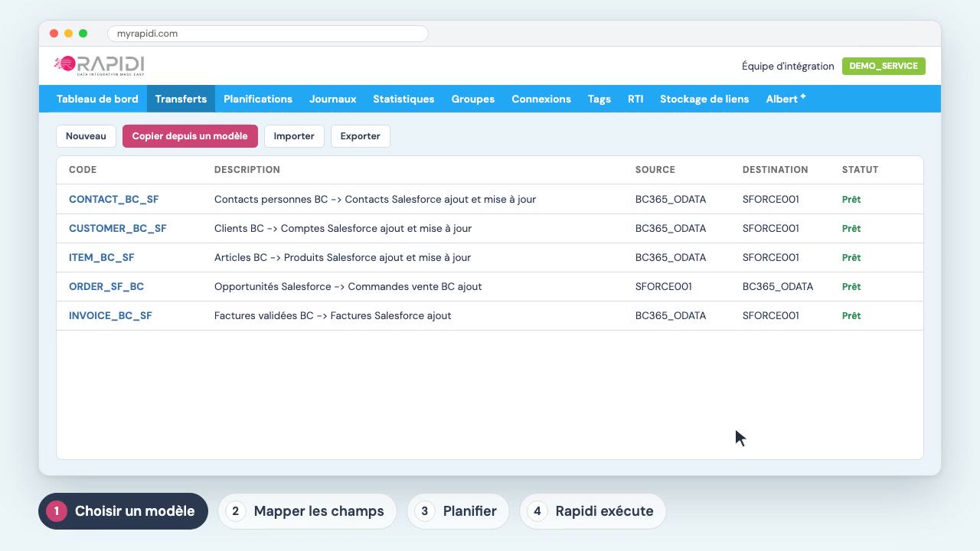Go to Planifications tab
The width and height of the screenshot is (980, 551).
click(258, 99)
